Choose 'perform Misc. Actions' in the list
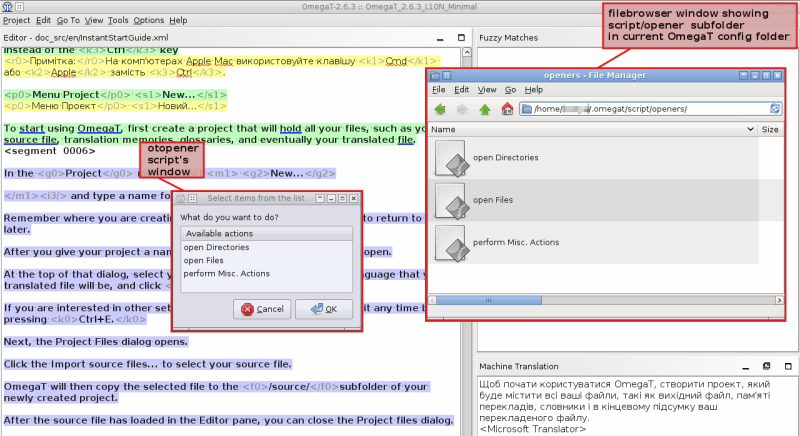 (226, 273)
